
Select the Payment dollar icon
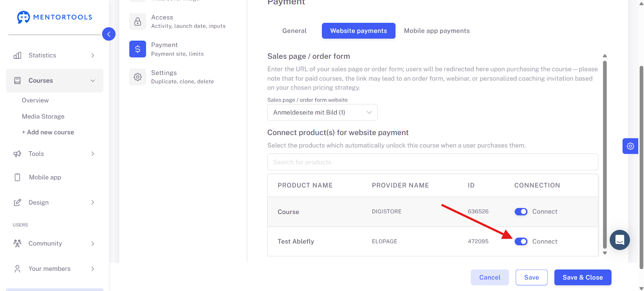pos(138,49)
